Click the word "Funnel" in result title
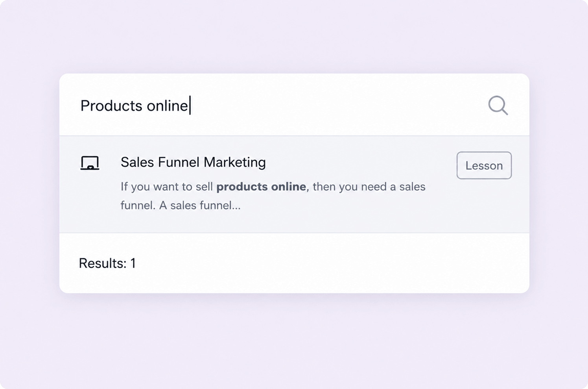 179,162
